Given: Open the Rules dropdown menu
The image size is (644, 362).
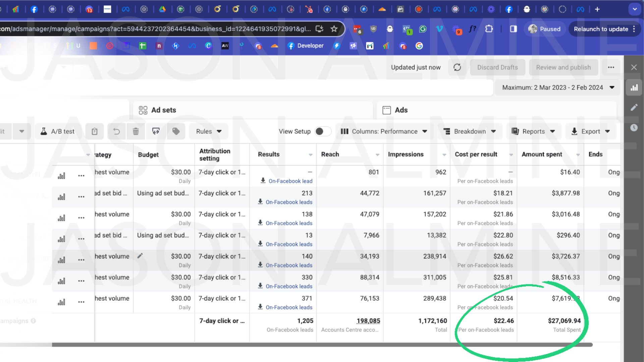Looking at the screenshot, I should click(209, 131).
